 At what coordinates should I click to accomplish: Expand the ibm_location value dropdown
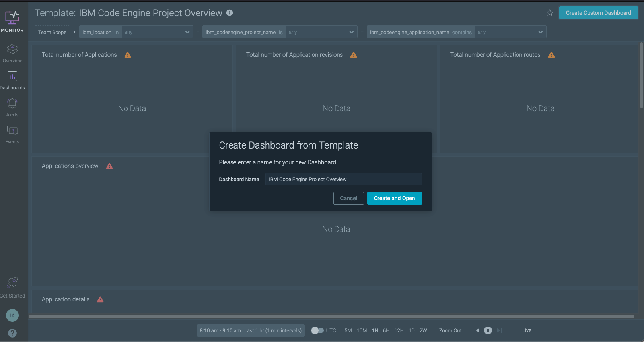pyautogui.click(x=157, y=32)
